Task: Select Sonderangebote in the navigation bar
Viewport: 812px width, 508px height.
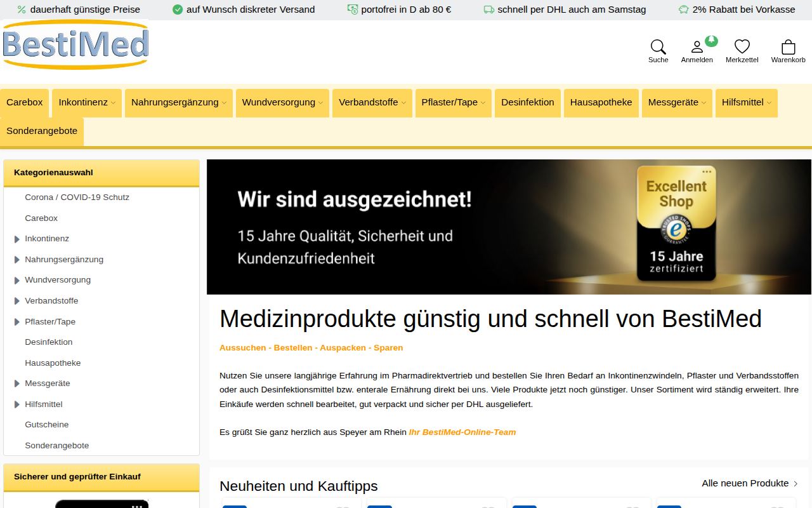Action: pos(42,131)
